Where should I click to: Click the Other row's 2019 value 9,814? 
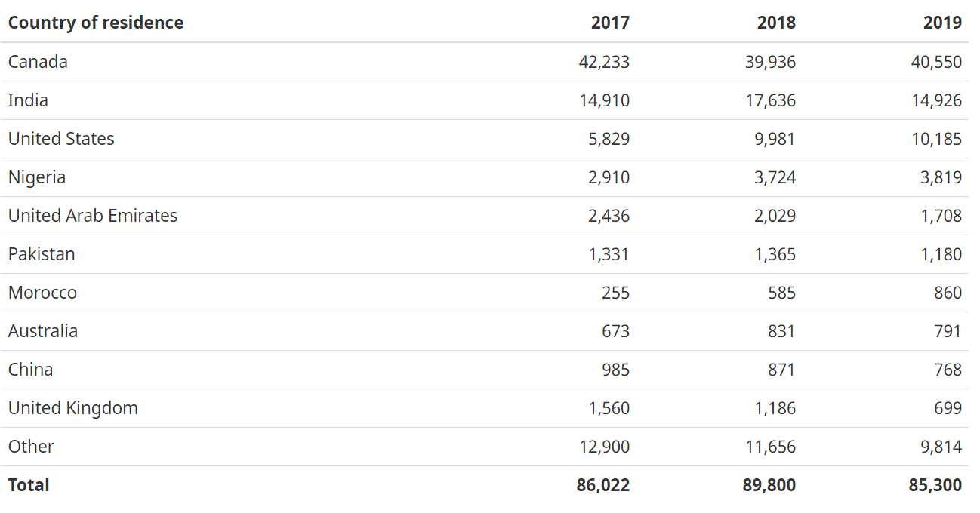pyautogui.click(x=941, y=447)
